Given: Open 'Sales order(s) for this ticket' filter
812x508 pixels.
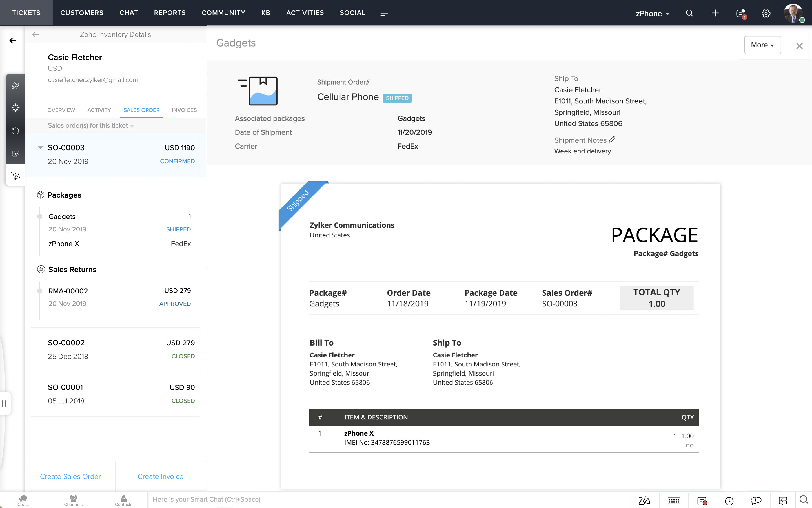Looking at the screenshot, I should point(91,126).
